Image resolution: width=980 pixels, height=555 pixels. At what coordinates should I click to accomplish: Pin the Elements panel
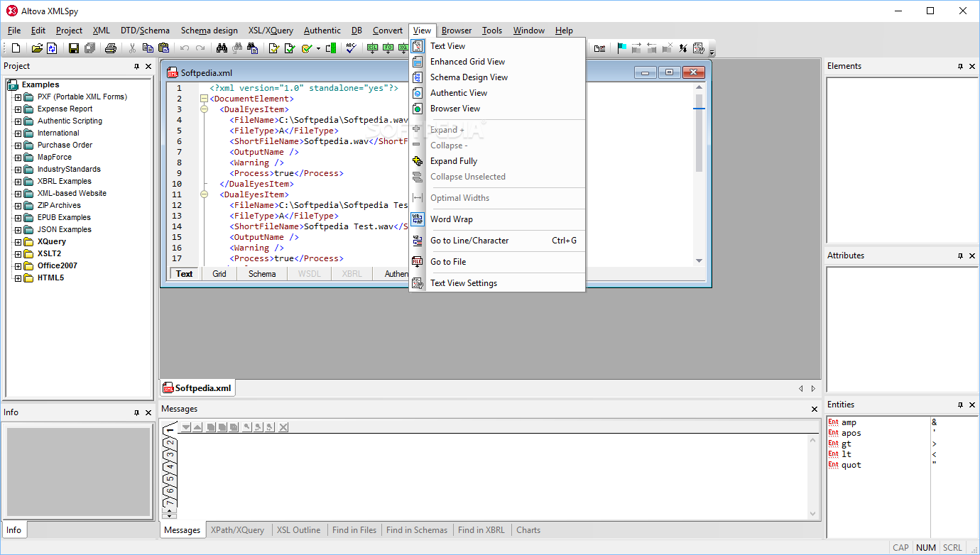pyautogui.click(x=960, y=66)
